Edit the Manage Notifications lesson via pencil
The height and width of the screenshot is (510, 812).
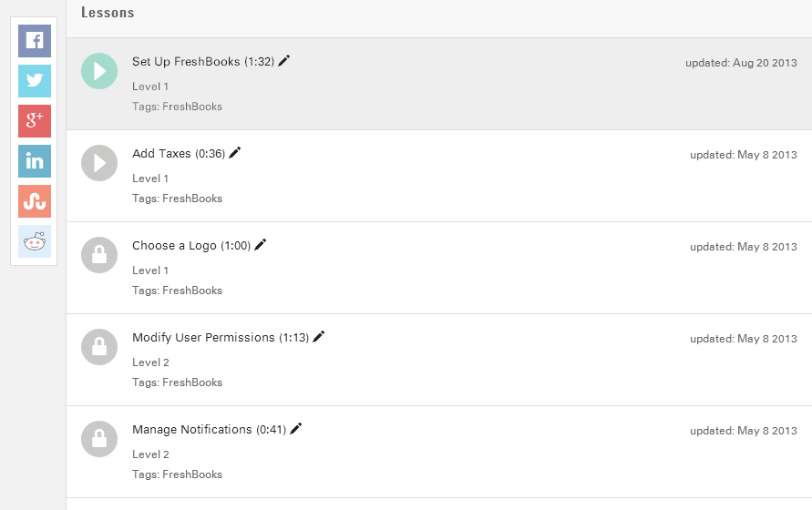(295, 429)
